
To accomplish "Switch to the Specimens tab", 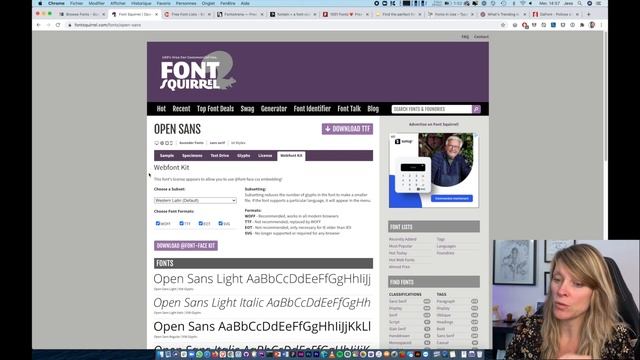I will (192, 156).
